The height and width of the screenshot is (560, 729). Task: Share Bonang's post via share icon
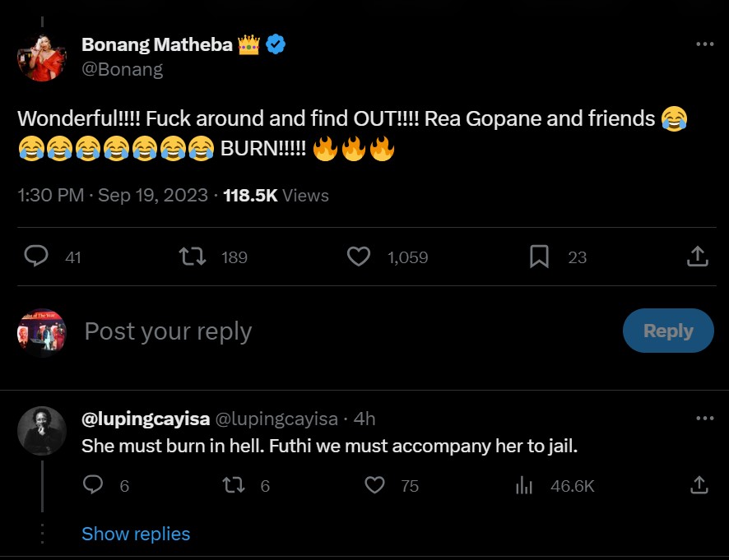point(697,257)
